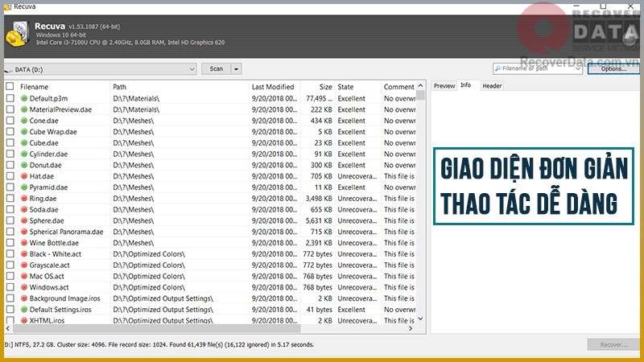
Task: Mark the checkbox for Default Settings.iros
Action: coord(10,309)
